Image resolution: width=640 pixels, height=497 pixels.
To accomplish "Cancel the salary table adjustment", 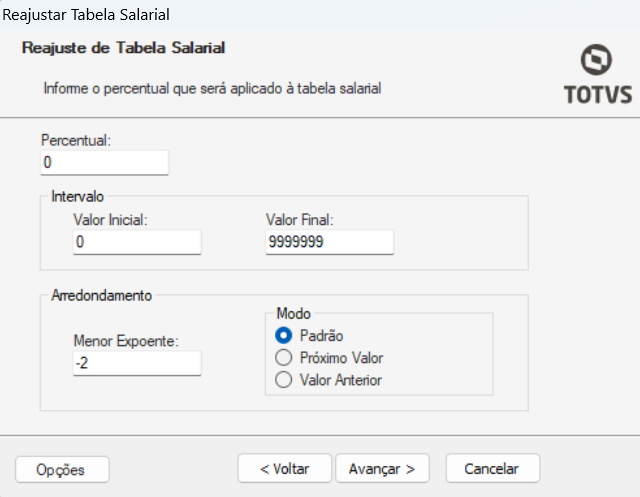I will pos(492,468).
